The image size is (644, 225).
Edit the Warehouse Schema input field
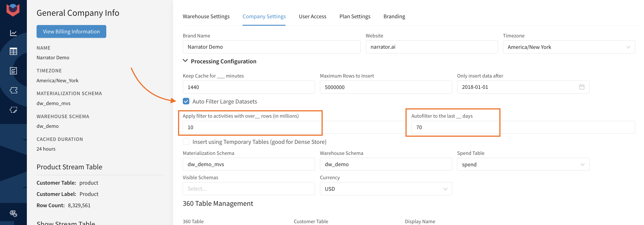[x=386, y=164]
